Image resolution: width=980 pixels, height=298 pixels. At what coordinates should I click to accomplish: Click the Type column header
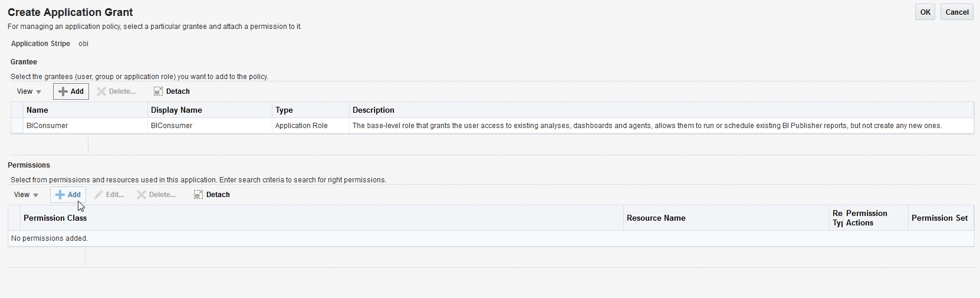tap(284, 110)
